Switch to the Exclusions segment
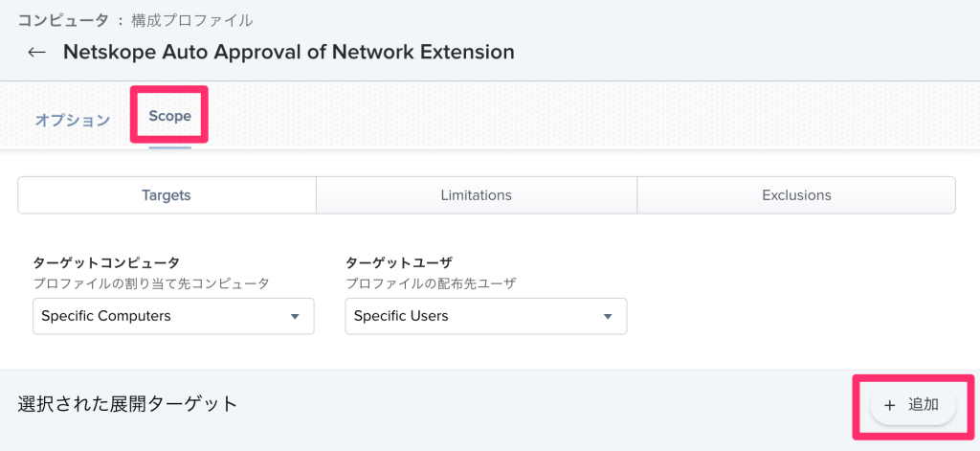Image resolution: width=980 pixels, height=451 pixels. click(x=796, y=195)
